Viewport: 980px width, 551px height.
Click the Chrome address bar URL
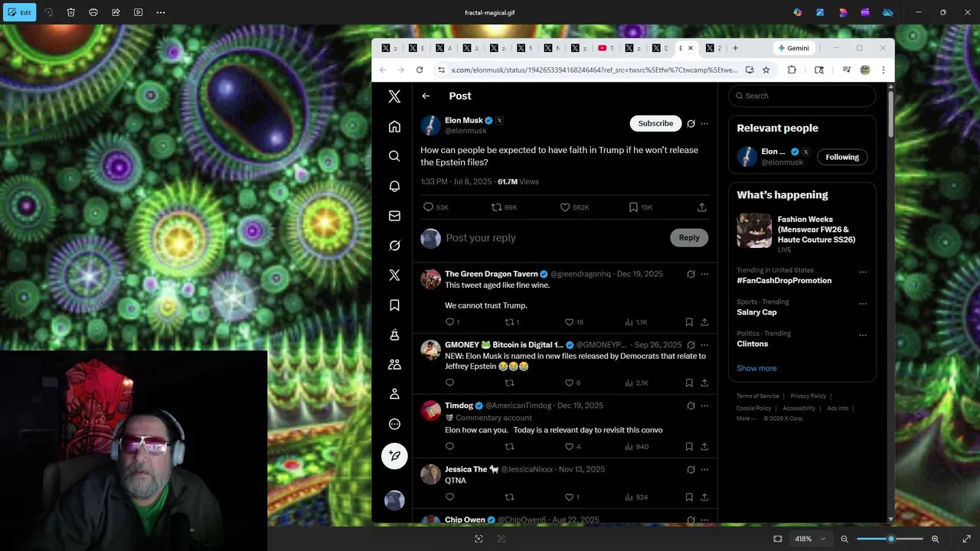coord(594,70)
